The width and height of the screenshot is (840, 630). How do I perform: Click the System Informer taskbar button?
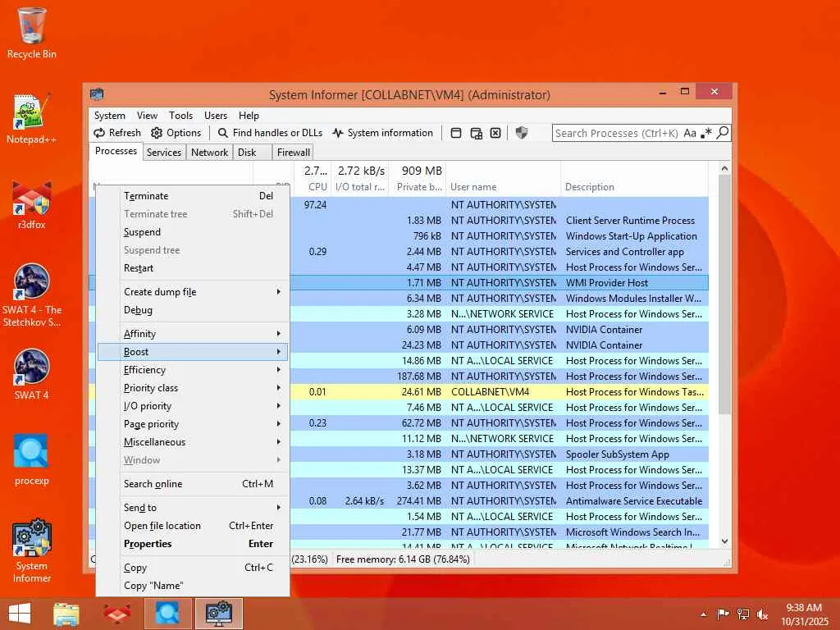pyautogui.click(x=218, y=614)
